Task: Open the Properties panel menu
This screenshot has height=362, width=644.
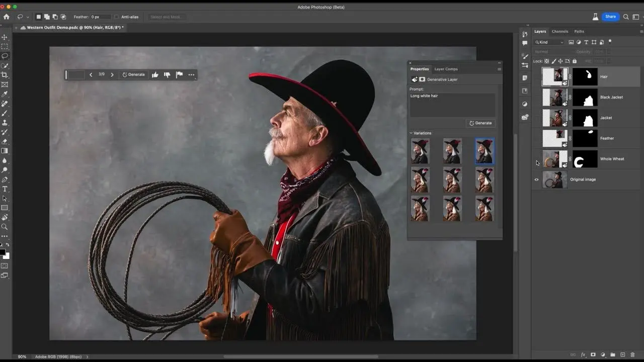Action: click(499, 69)
